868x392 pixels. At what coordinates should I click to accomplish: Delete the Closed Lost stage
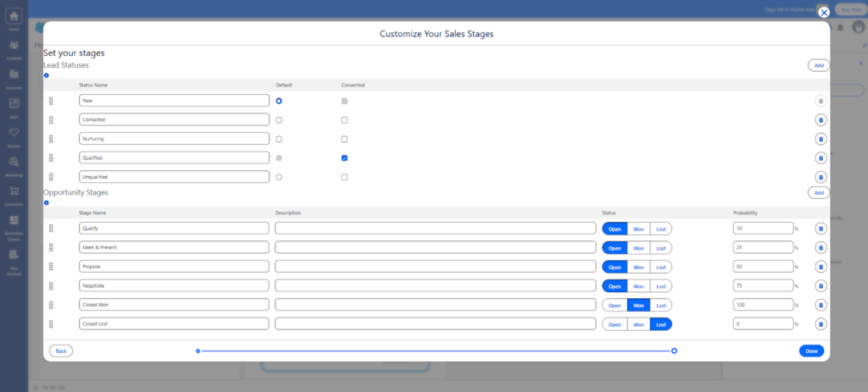point(820,323)
